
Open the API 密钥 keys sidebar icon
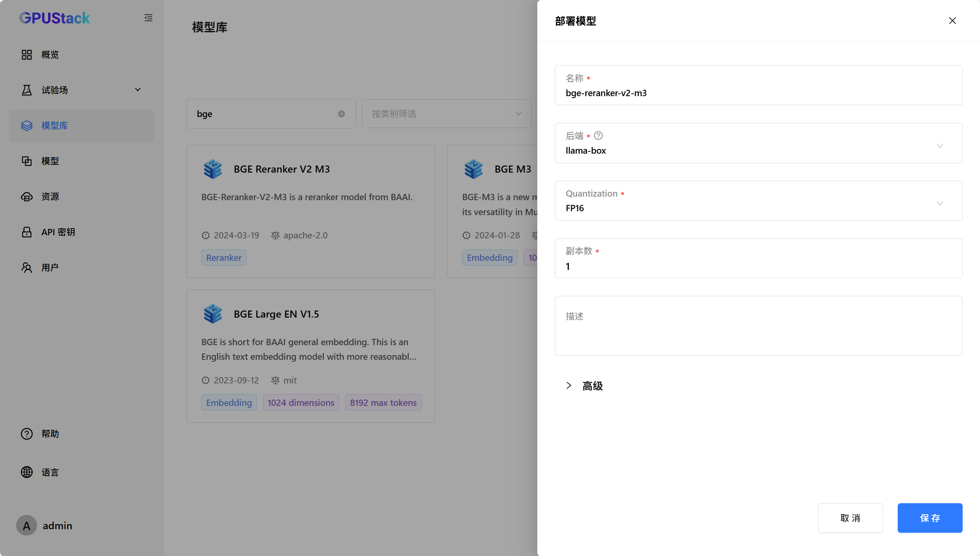pos(27,232)
